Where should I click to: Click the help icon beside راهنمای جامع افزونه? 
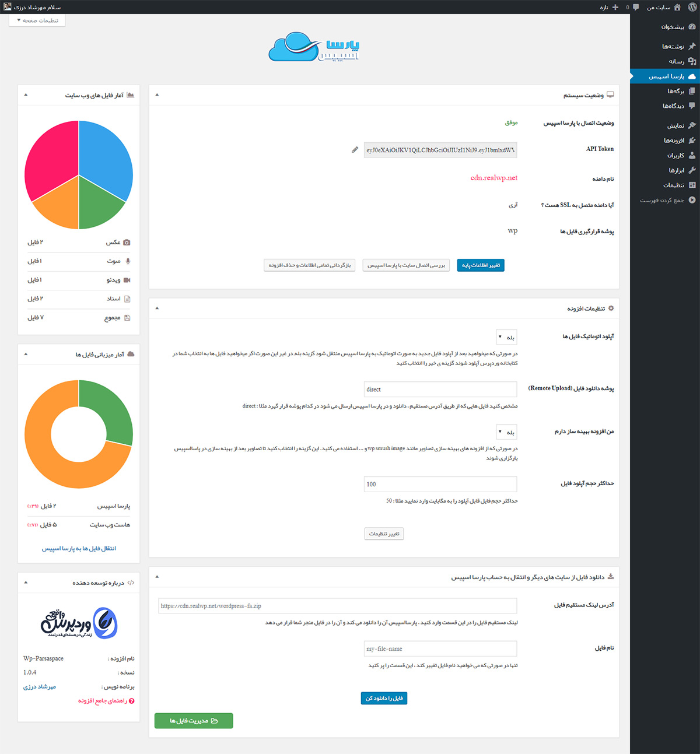coord(132,701)
